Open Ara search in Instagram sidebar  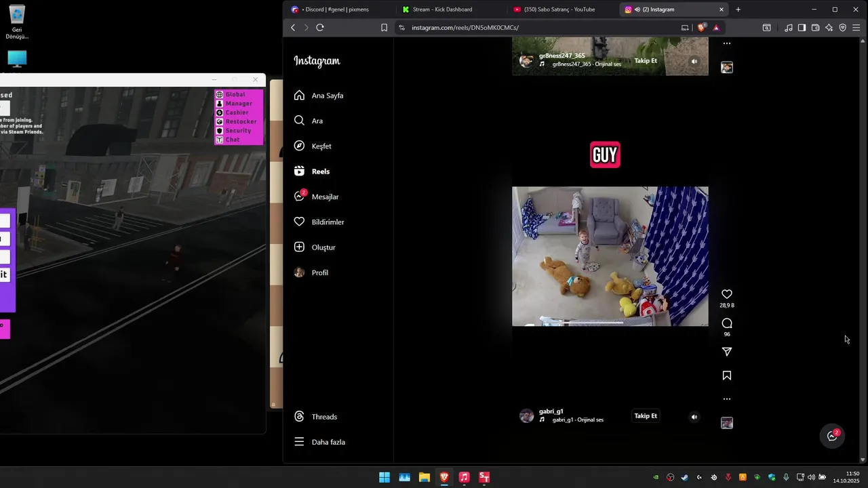[x=309, y=121]
